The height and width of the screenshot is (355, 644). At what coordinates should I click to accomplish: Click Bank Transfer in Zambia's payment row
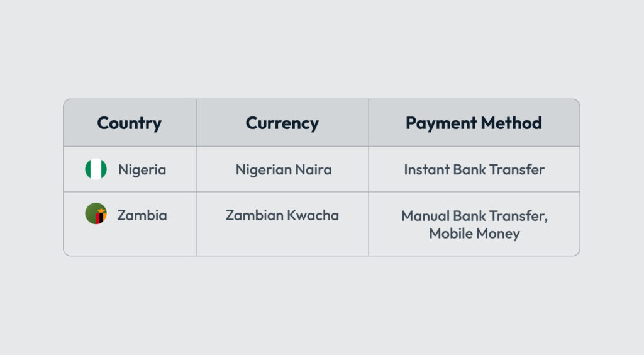(x=502, y=217)
